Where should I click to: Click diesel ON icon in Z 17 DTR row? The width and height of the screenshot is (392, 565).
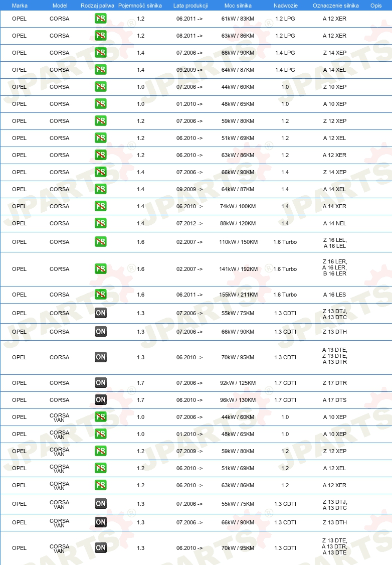pos(101,383)
